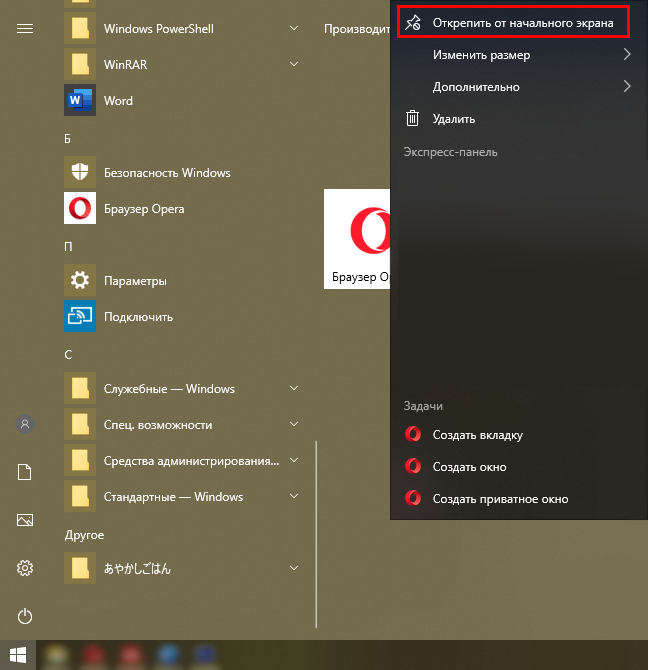Click the Браузер Opera label in list
This screenshot has height=670, width=648.
coord(144,209)
